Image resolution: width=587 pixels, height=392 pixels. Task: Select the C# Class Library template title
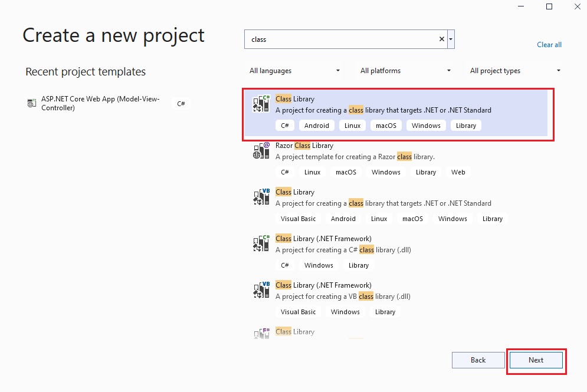point(294,99)
